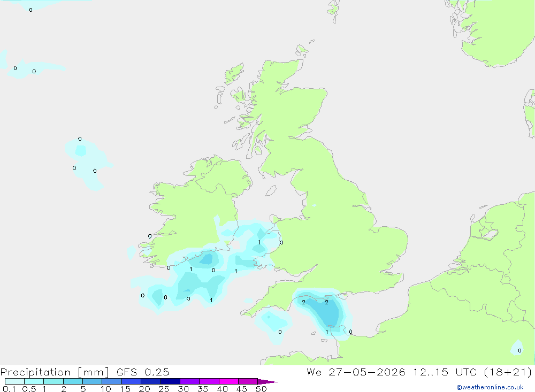Click the '0' value in the top-left corner
The image size is (535, 392).
30,10
